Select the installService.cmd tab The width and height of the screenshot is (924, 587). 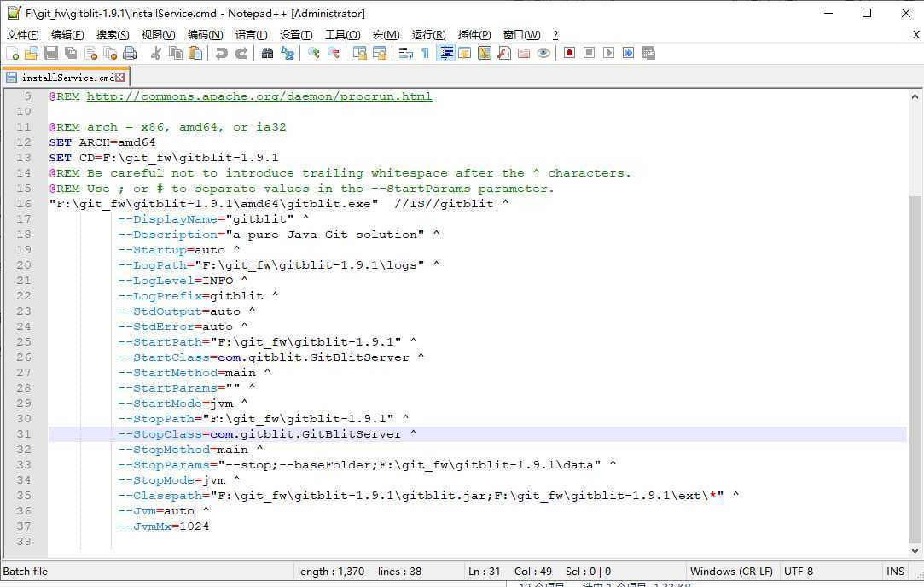(65, 77)
